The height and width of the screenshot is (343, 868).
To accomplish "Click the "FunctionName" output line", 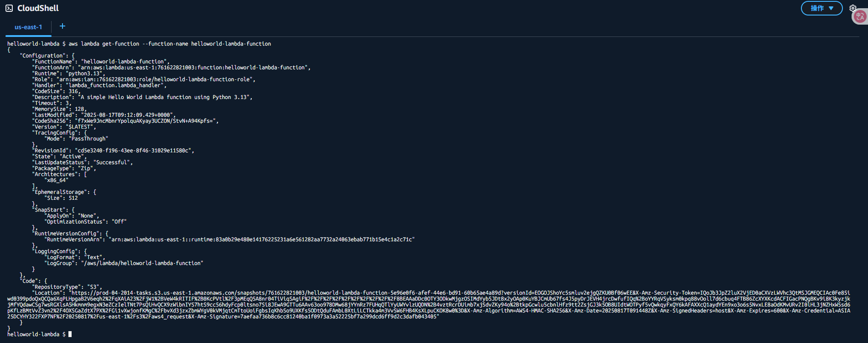I will coord(101,62).
